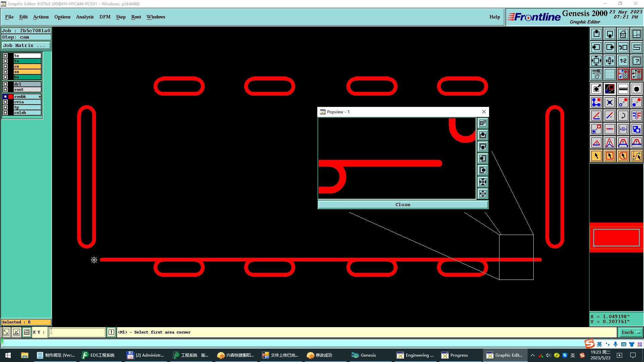Select the rotate feature tool
This screenshot has height=362, width=644.
pyautogui.click(x=623, y=116)
